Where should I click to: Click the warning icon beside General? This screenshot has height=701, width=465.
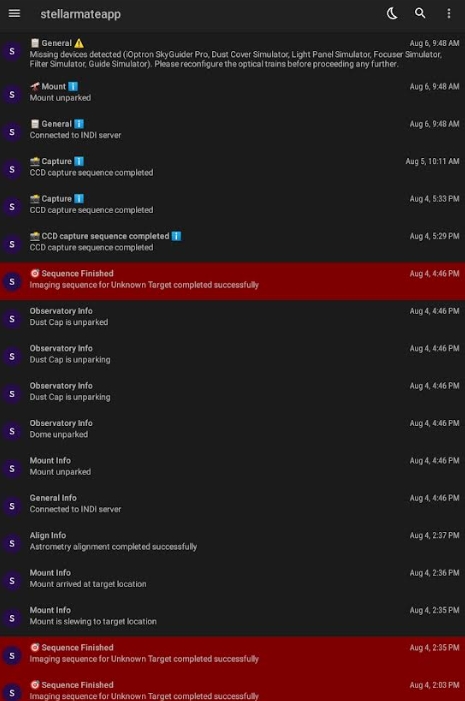(79, 43)
